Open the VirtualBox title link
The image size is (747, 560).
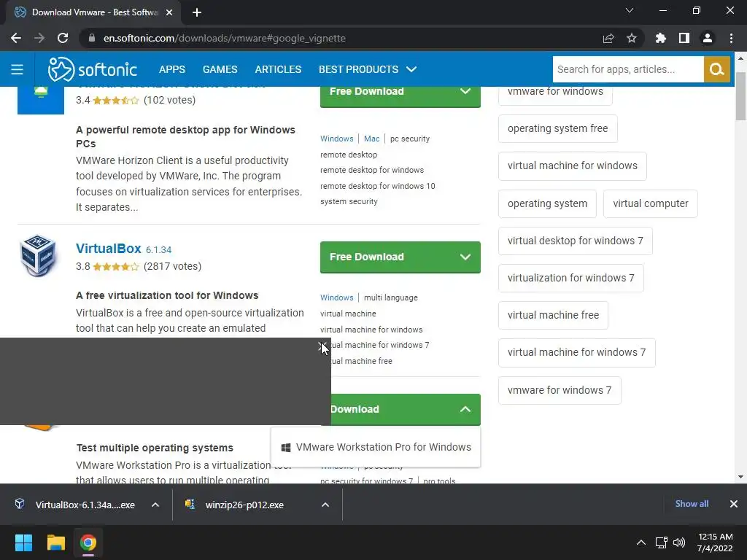(x=109, y=249)
